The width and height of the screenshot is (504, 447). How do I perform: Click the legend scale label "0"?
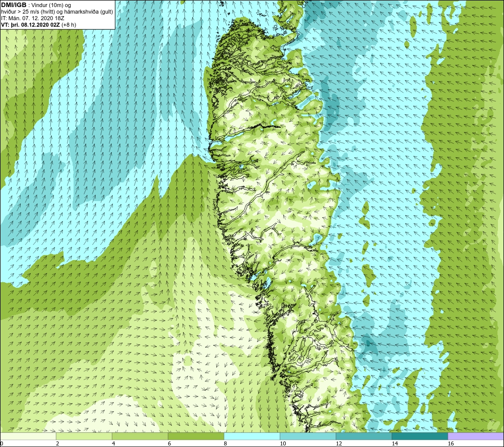click(2, 444)
